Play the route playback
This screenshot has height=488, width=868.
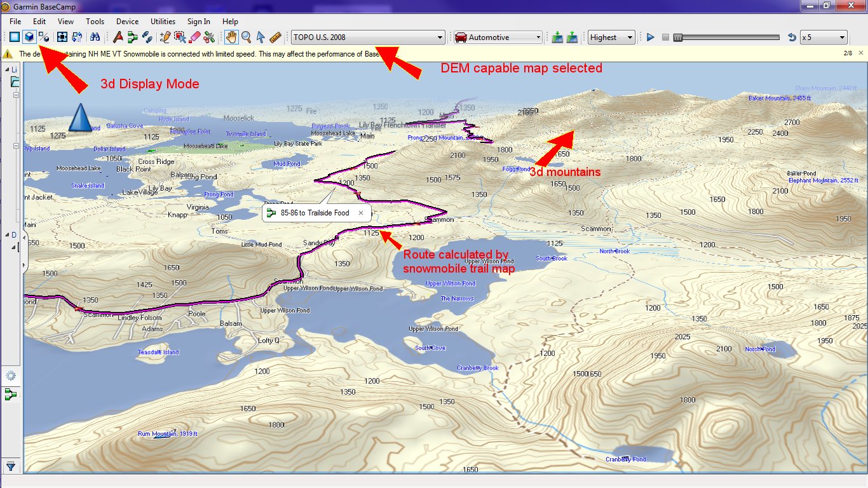click(x=650, y=37)
